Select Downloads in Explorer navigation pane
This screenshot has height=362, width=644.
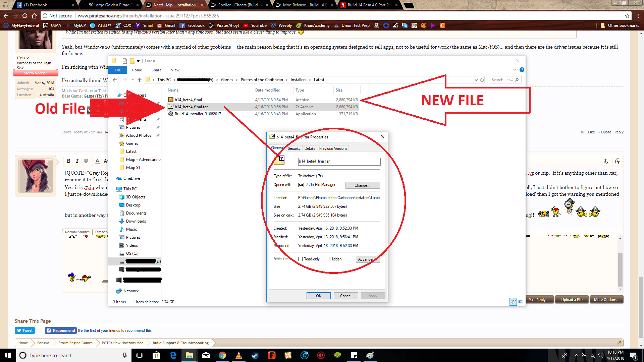[136, 221]
